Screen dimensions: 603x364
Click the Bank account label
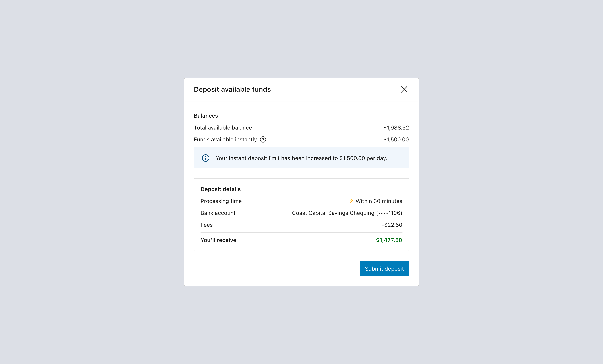point(218,213)
